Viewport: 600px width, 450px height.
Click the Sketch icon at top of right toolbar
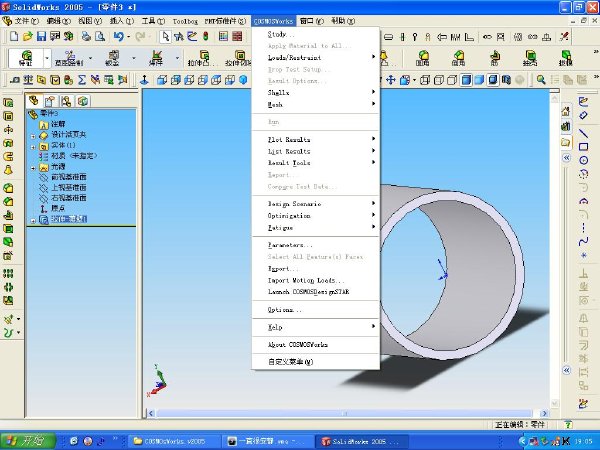click(583, 101)
